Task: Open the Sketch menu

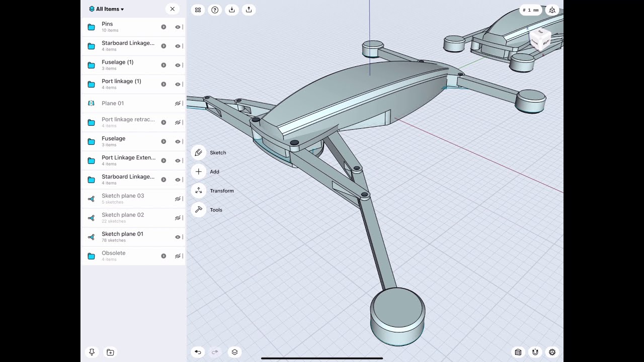Action: pyautogui.click(x=218, y=153)
